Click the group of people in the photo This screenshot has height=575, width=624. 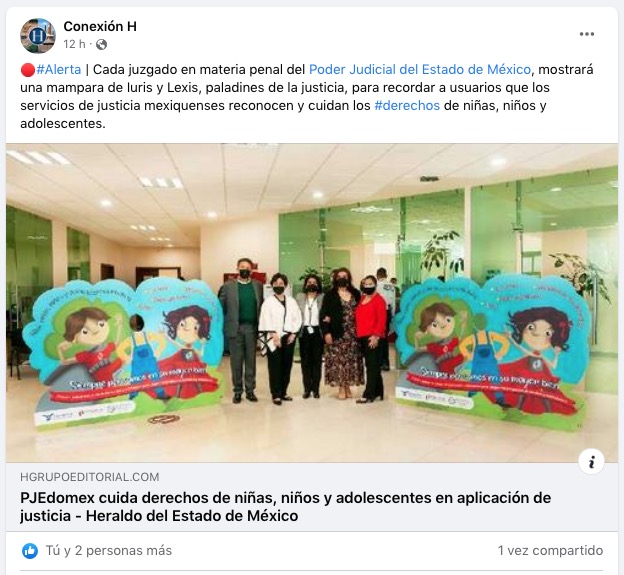[x=303, y=331]
